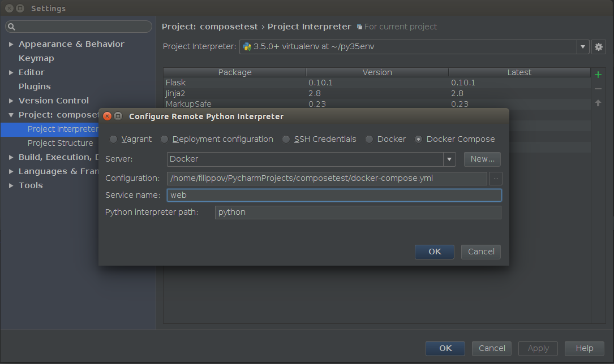Screen dimensions: 614x364
Task: Select the Docker Compose radio button
Action: point(419,139)
